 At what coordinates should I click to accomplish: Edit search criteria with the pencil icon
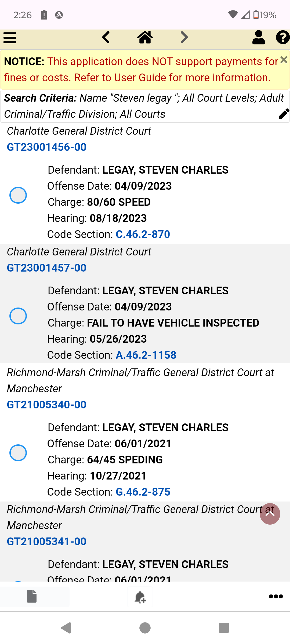(284, 114)
